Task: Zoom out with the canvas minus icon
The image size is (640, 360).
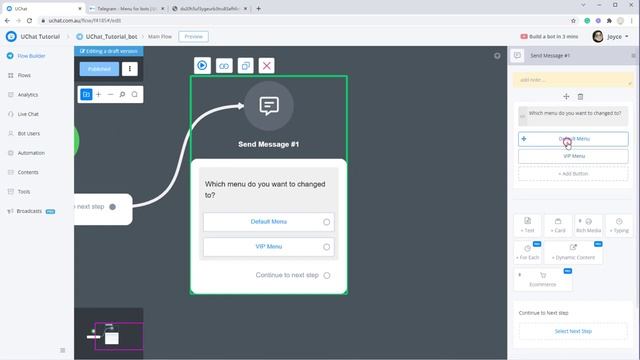Action: (110, 94)
